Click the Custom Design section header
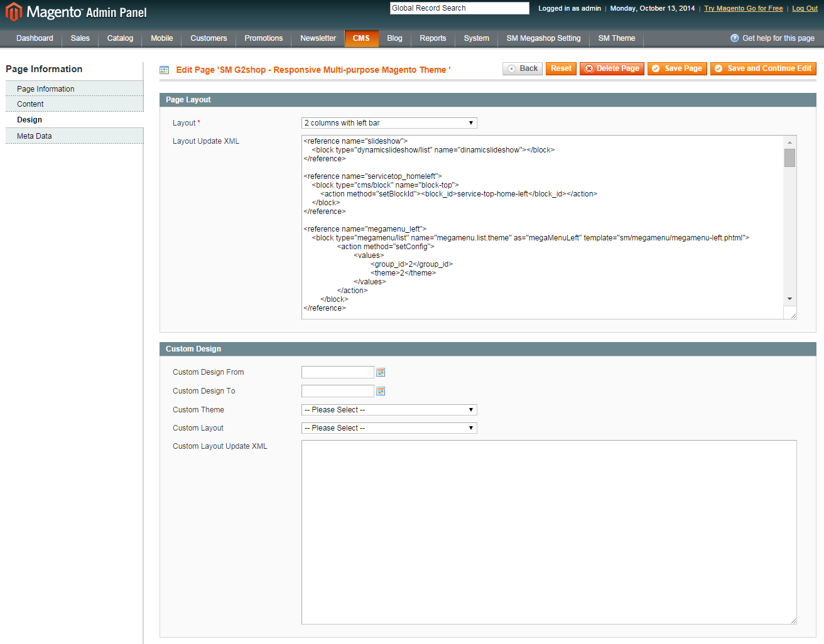 [488, 349]
